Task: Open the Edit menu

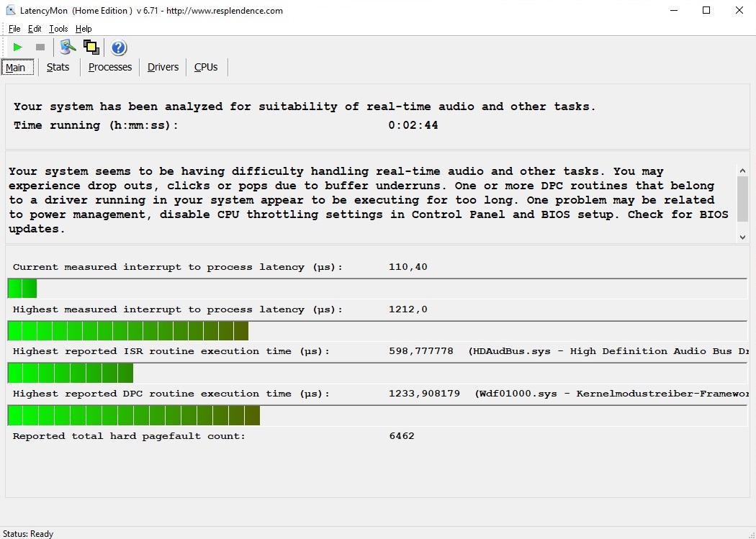Action: [x=35, y=29]
